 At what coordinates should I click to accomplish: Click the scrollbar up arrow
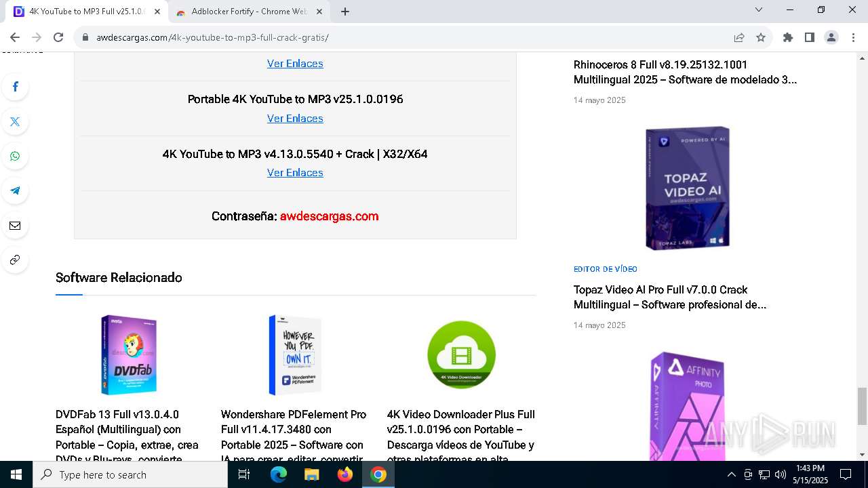pyautogui.click(x=862, y=57)
